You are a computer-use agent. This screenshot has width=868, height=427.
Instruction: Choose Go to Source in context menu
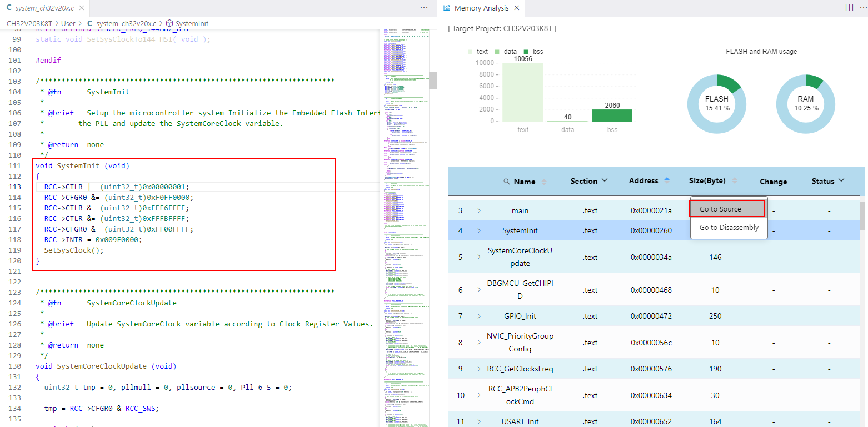click(x=727, y=209)
